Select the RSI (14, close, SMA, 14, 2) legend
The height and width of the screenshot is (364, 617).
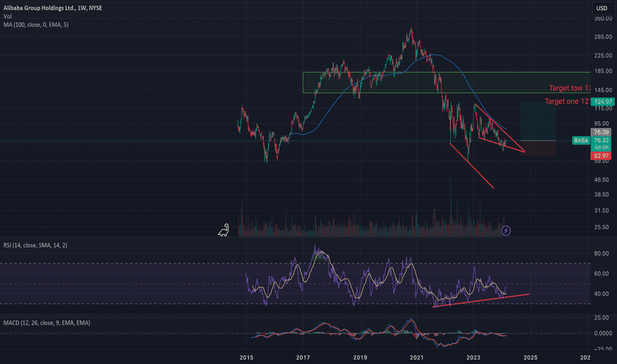pyautogui.click(x=35, y=245)
